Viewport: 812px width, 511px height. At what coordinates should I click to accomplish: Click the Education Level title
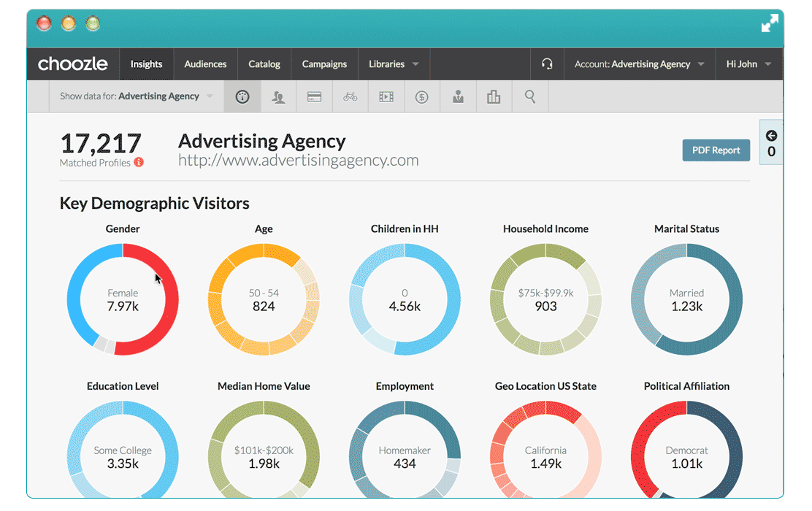123,386
